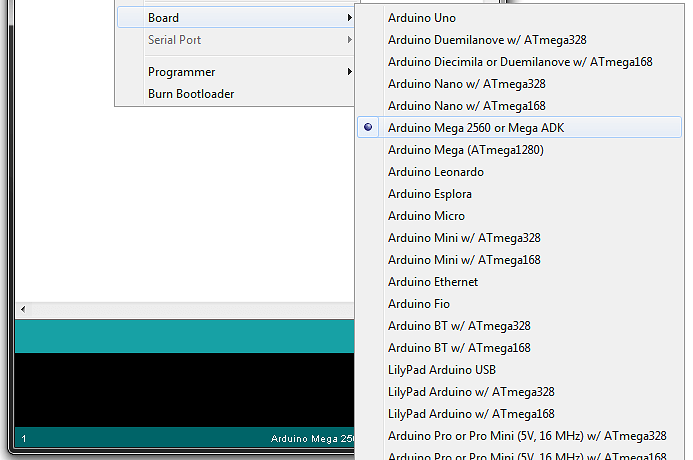Select Arduino Fio board
Screen dimensions: 693x460
pos(519,304)
